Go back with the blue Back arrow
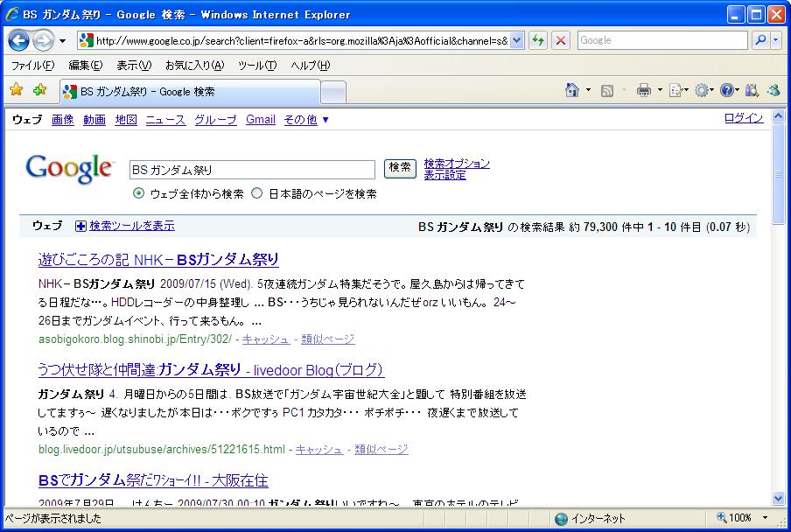This screenshot has width=791, height=532. point(18,41)
